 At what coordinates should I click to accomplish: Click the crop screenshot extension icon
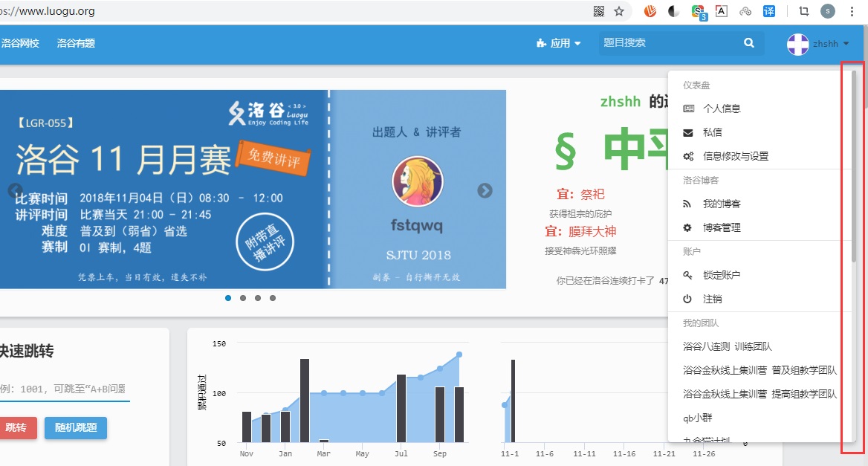(804, 11)
